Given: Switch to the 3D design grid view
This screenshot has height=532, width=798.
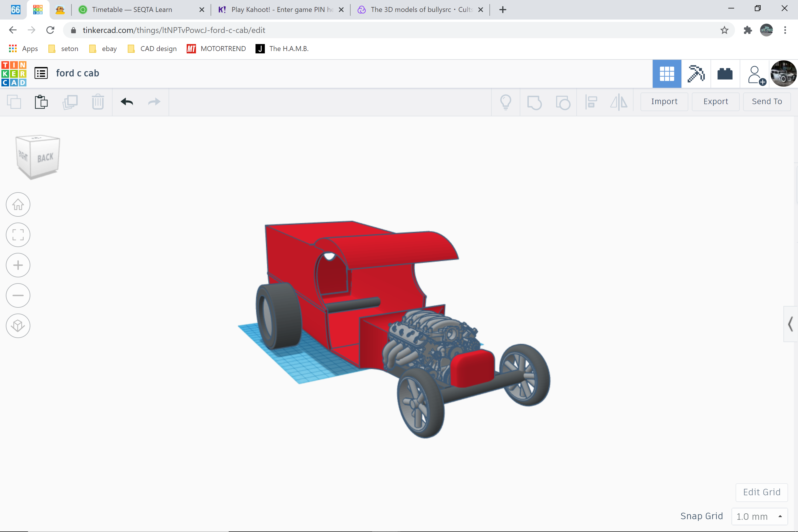Looking at the screenshot, I should pyautogui.click(x=667, y=73).
